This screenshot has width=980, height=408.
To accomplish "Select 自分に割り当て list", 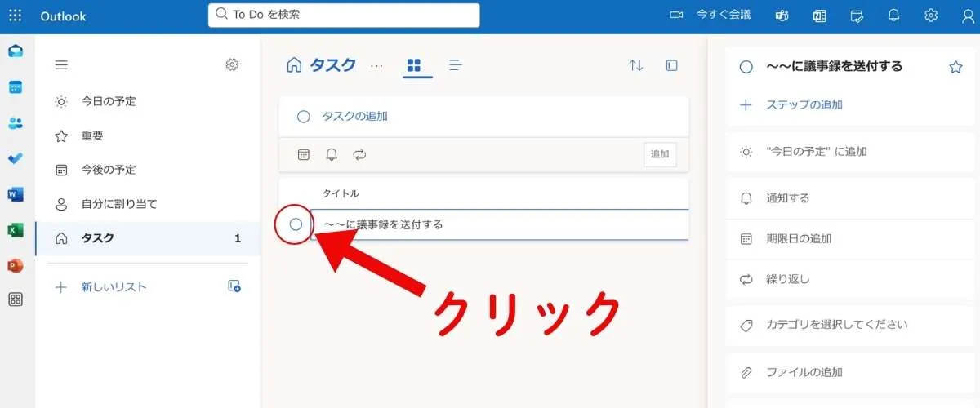I will click(x=148, y=204).
